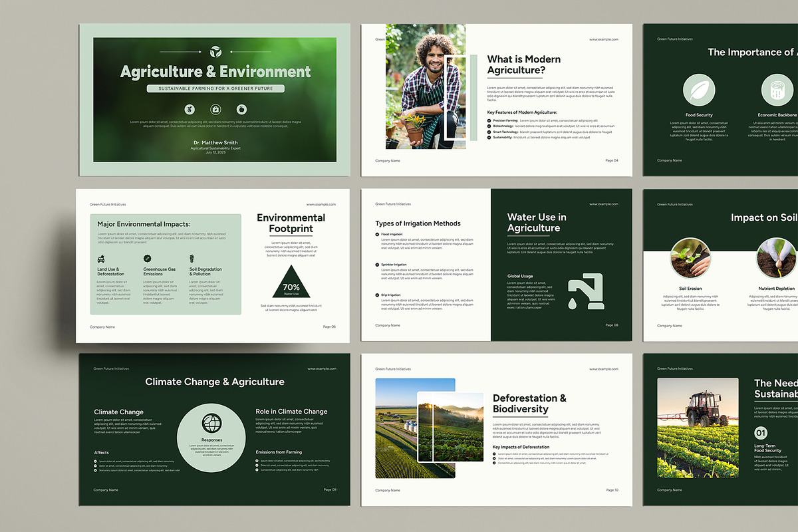The width and height of the screenshot is (798, 532).
Task: Click the Soil Erosion circular seedling photo
Action: (690, 259)
